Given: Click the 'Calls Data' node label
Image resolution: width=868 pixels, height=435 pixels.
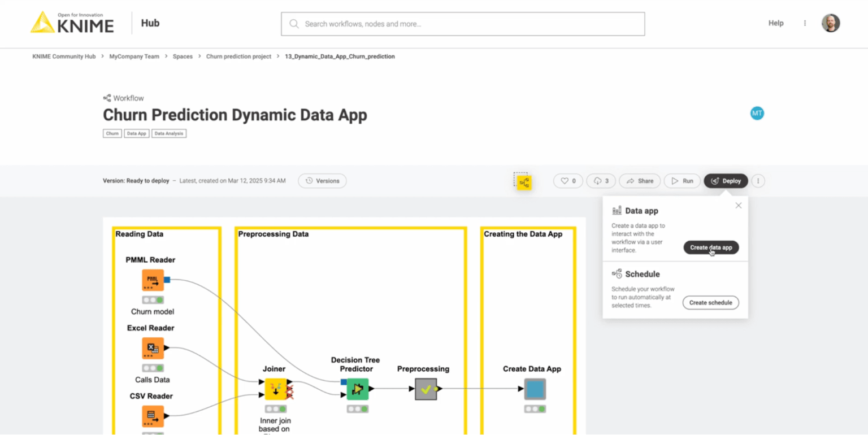Looking at the screenshot, I should (153, 380).
